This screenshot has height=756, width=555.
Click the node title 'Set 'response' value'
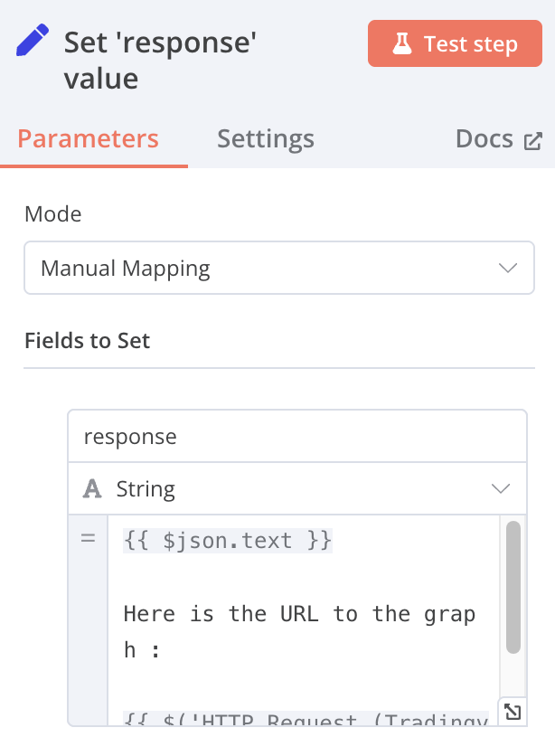161,60
